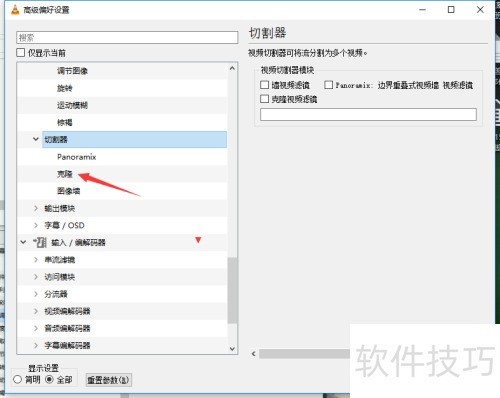Click tree scrollbar up arrow
Viewport: 500px width, 398px height.
232,68
